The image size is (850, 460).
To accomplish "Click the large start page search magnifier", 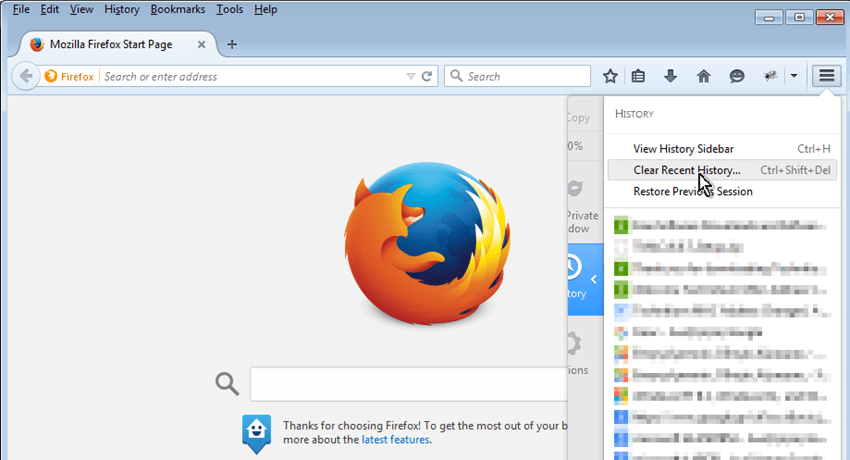I will click(227, 384).
